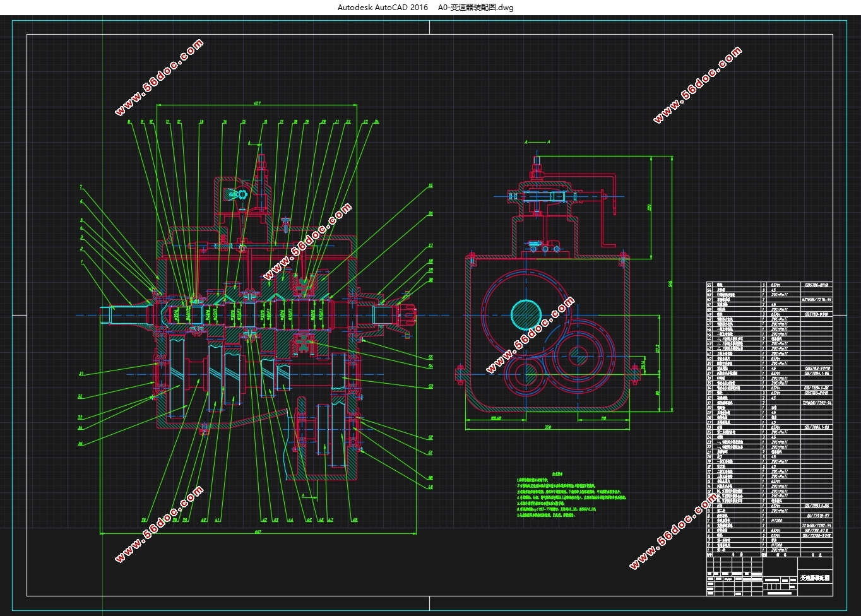
Task: Select balloon number 7 on the left side
Action: click(x=81, y=187)
